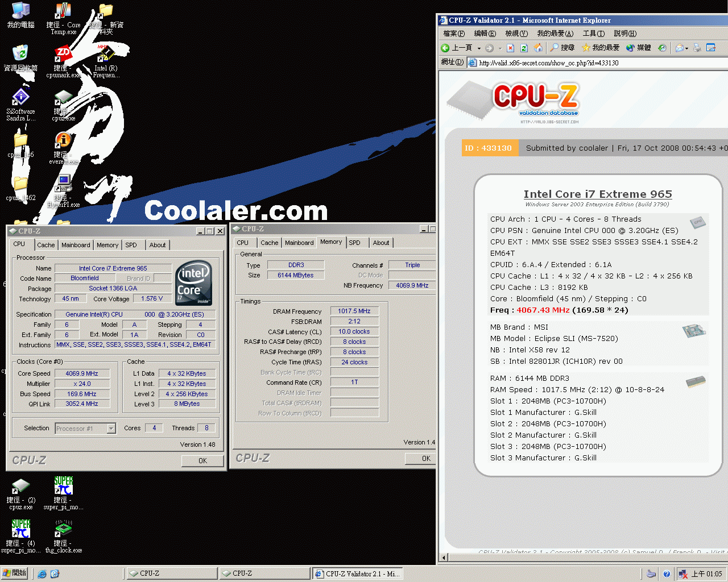728x582 pixels.
Task: Activate the first CPU-Z taskbar button
Action: pos(172,574)
